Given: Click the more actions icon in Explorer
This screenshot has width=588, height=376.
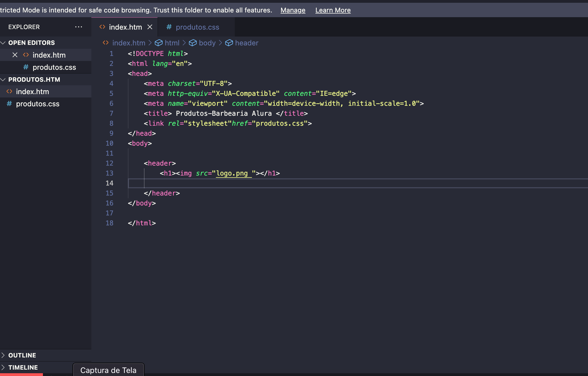Looking at the screenshot, I should [78, 27].
